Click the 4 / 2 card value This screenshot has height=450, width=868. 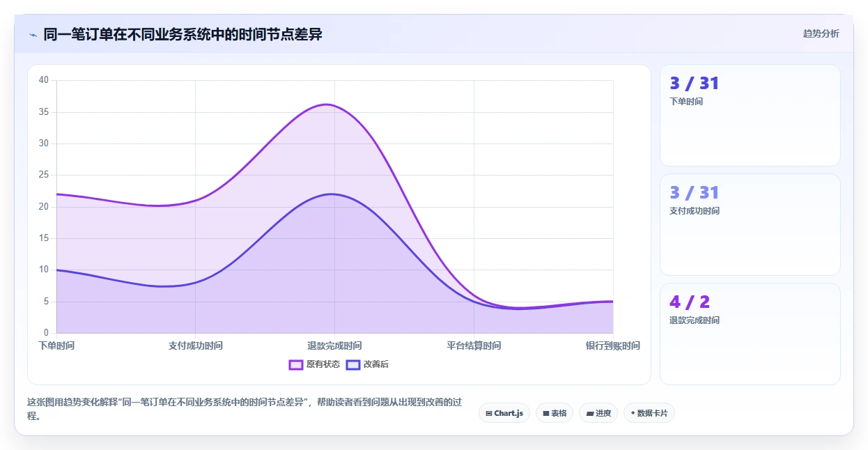point(690,302)
